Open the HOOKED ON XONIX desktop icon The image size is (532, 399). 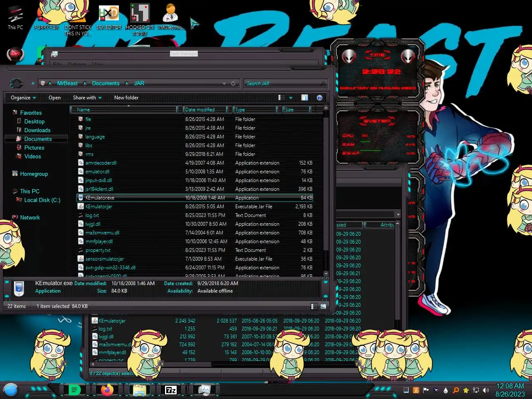140,20
